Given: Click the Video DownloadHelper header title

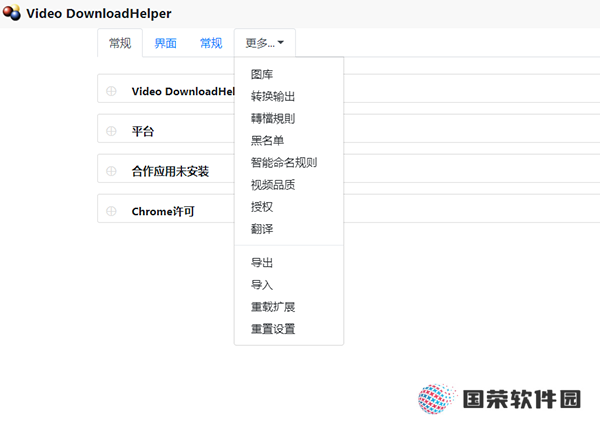Looking at the screenshot, I should pos(99,13).
